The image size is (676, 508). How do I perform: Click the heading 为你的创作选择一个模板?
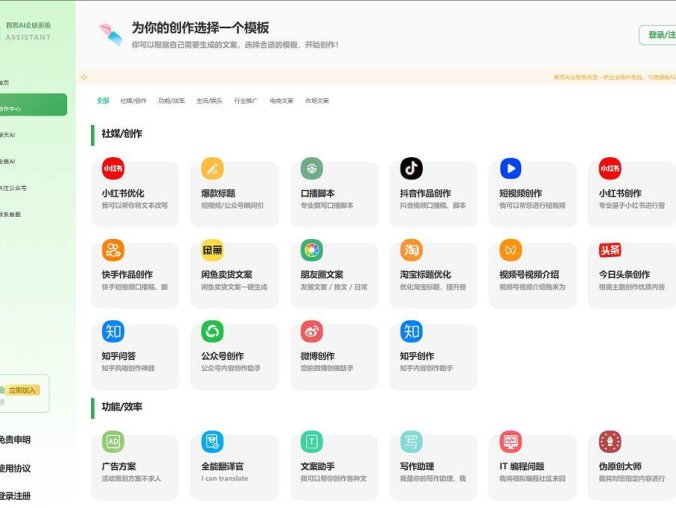click(200, 28)
